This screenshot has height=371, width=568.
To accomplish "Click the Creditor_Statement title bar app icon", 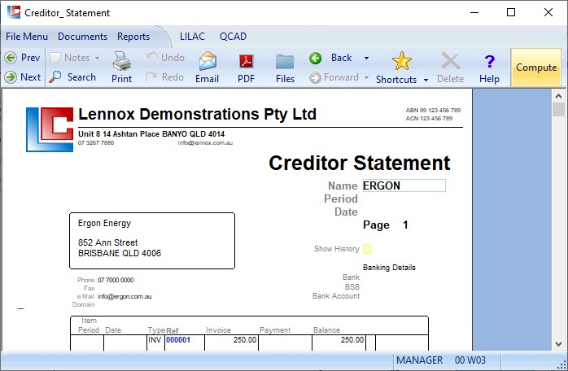I will (x=14, y=12).
